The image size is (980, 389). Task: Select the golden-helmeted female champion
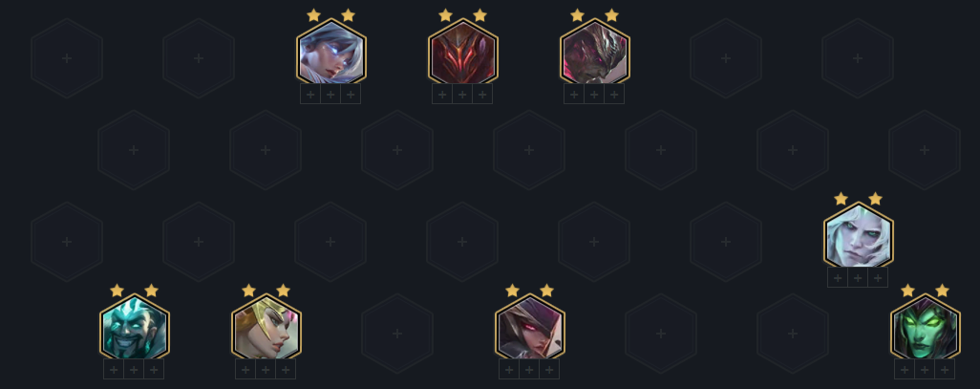click(x=266, y=327)
